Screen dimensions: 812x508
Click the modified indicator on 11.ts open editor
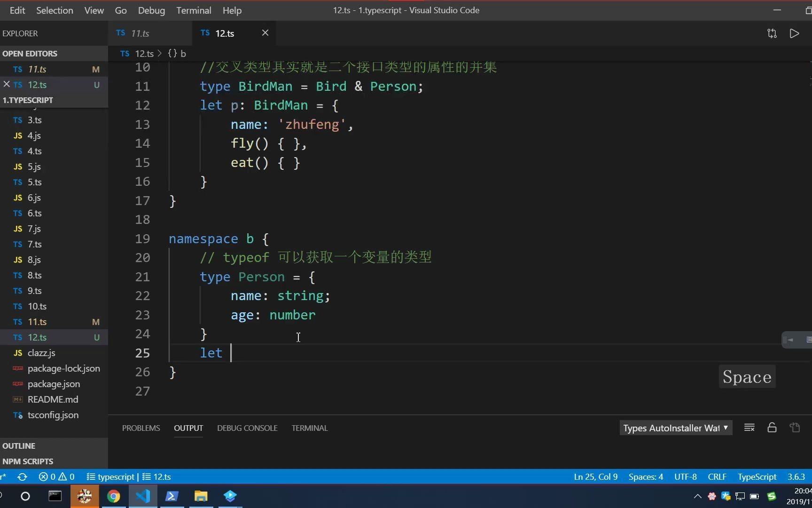[x=96, y=69]
